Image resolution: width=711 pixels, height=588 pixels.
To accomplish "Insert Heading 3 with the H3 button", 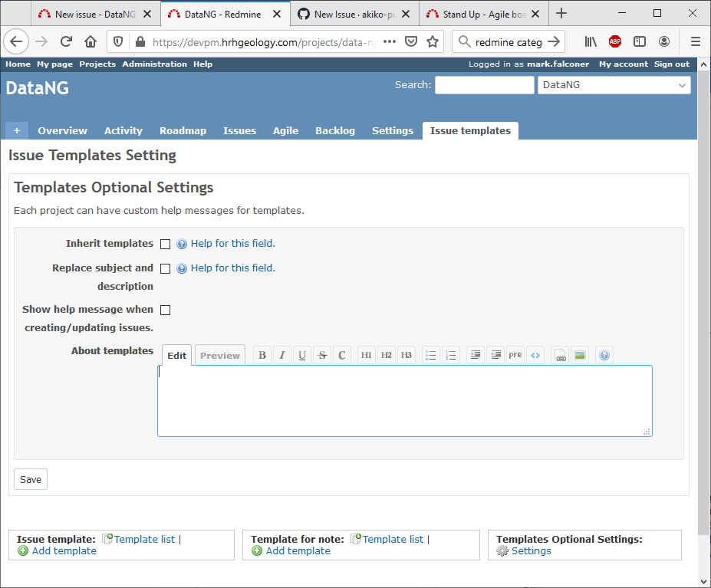I will click(x=407, y=355).
